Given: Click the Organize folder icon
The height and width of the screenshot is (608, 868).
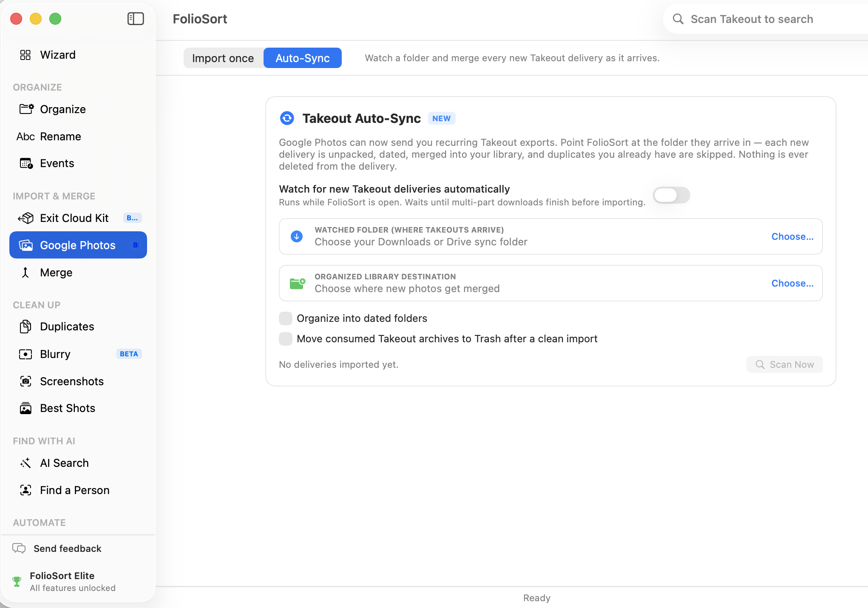Looking at the screenshot, I should [26, 109].
